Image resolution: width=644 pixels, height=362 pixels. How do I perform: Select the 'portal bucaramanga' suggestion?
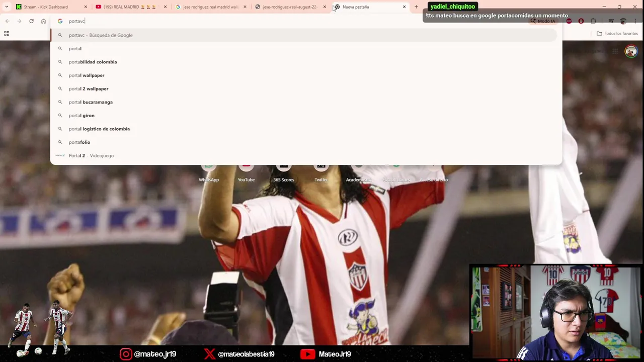click(x=306, y=102)
